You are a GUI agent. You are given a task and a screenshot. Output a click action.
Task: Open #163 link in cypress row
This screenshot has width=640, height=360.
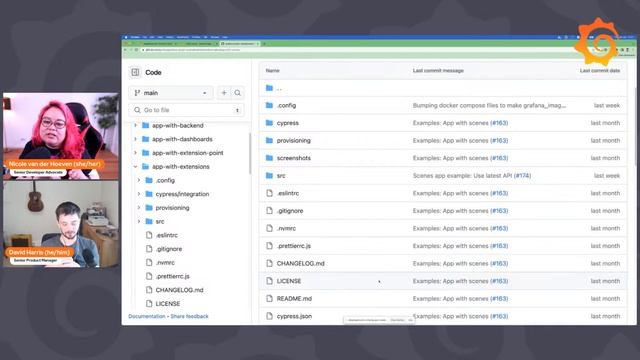click(x=499, y=123)
